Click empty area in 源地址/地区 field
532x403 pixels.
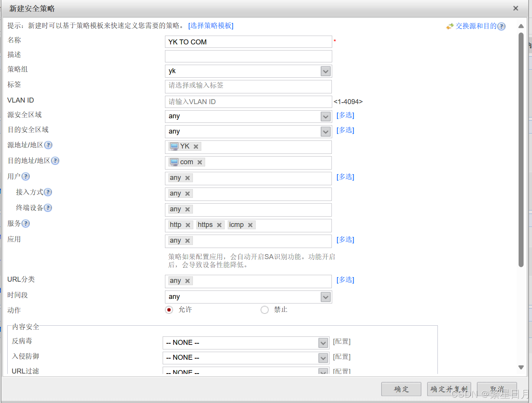pos(266,147)
